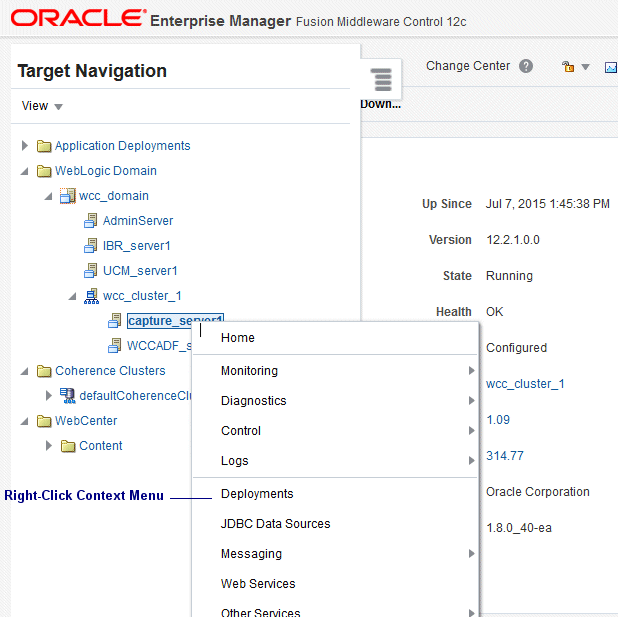Click the version value 12.2.1.0.0
Screen dimensions: 618x617
point(513,240)
